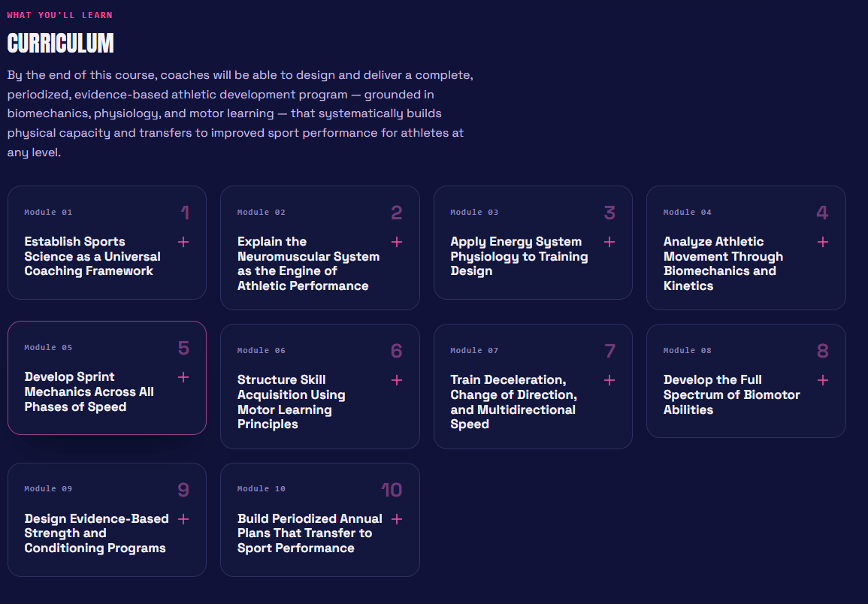Viewport: 868px width, 604px height.
Task: Click 'Design Evidence-Based Strength' module title
Action: [x=96, y=533]
